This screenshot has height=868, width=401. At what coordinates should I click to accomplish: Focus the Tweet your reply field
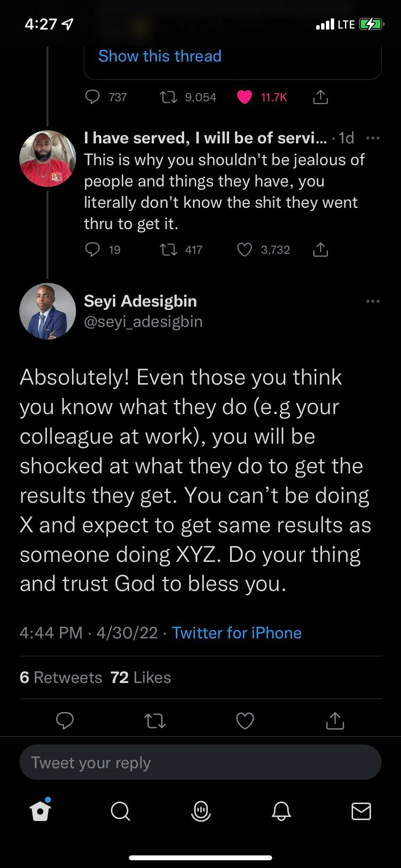point(200,762)
